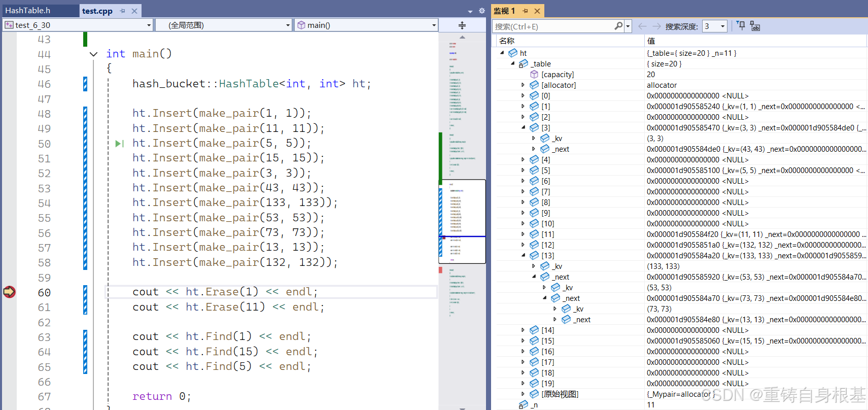The image size is (868, 410).
Task: Select the [5] bucket row
Action: click(680, 170)
